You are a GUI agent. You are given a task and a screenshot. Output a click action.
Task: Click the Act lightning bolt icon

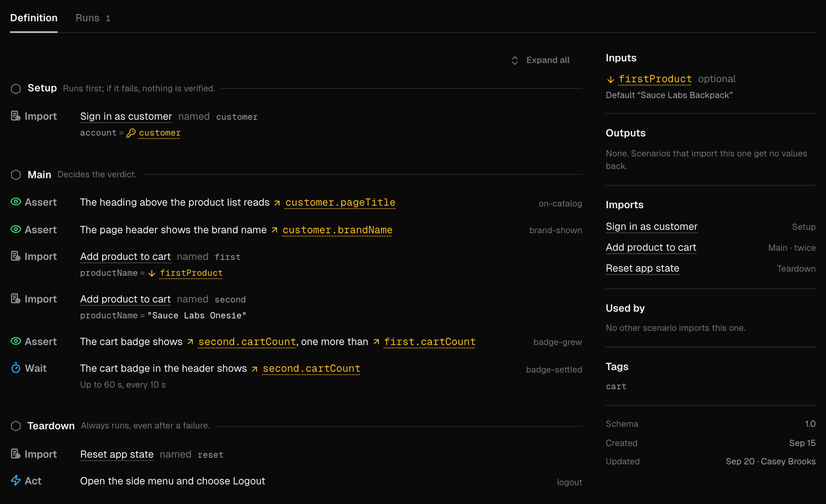[x=16, y=481]
